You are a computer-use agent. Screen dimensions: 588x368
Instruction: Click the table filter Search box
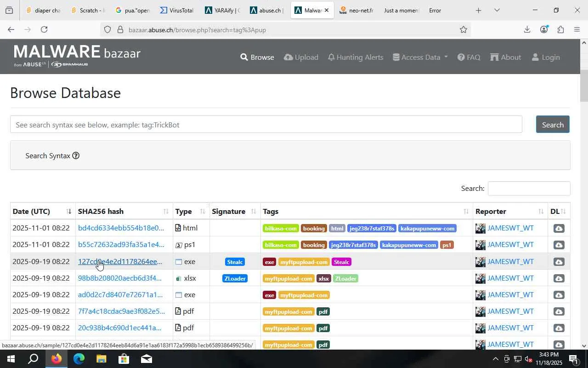(x=529, y=188)
